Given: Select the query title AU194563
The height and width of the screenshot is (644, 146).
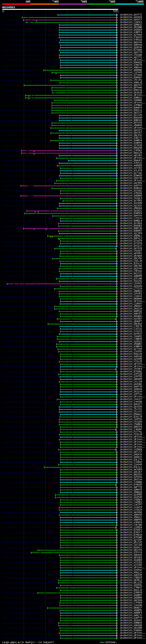Looking at the screenshot, I should (8, 8).
